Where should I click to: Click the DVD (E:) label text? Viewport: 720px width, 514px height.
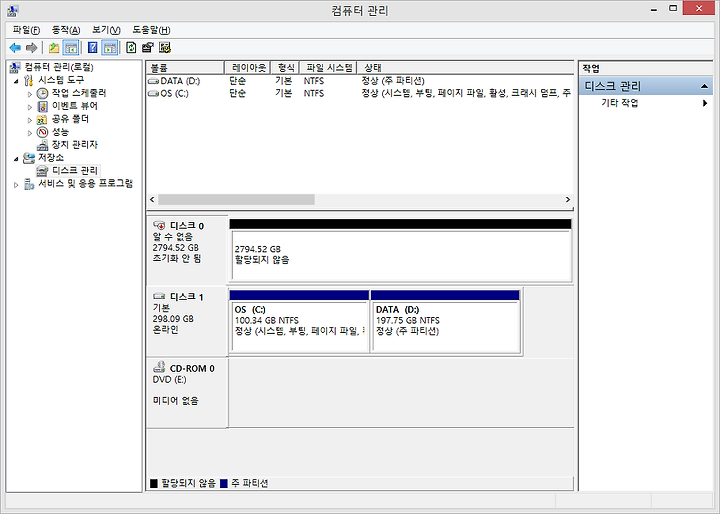pos(169,379)
